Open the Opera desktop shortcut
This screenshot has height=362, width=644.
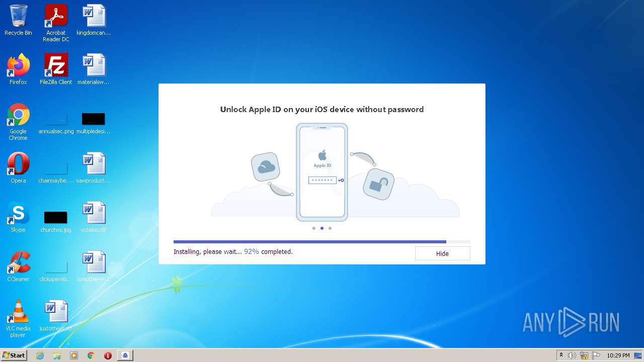(x=18, y=168)
